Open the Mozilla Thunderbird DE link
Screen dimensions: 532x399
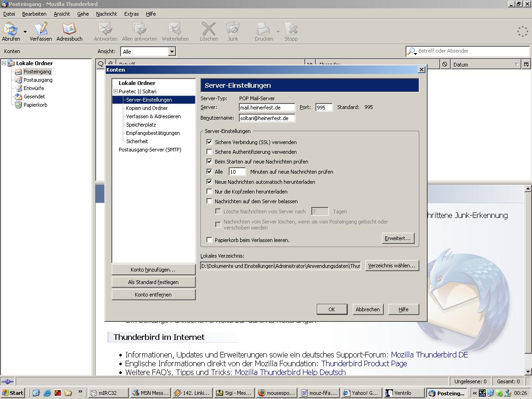click(429, 355)
